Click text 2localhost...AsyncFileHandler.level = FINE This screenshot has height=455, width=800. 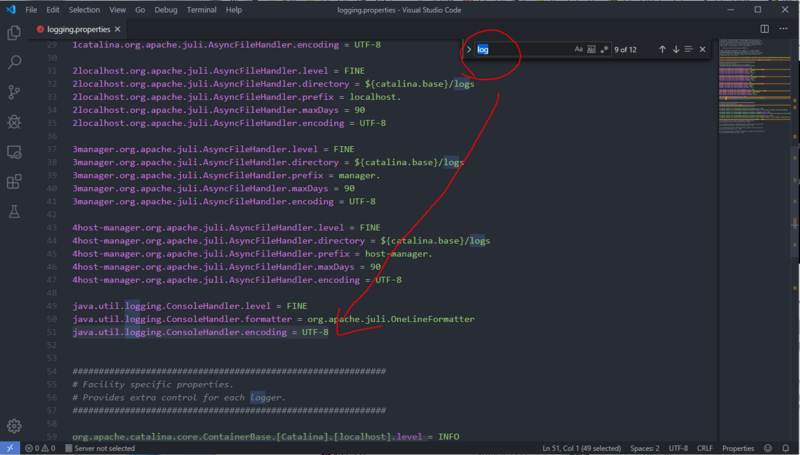[x=218, y=70]
